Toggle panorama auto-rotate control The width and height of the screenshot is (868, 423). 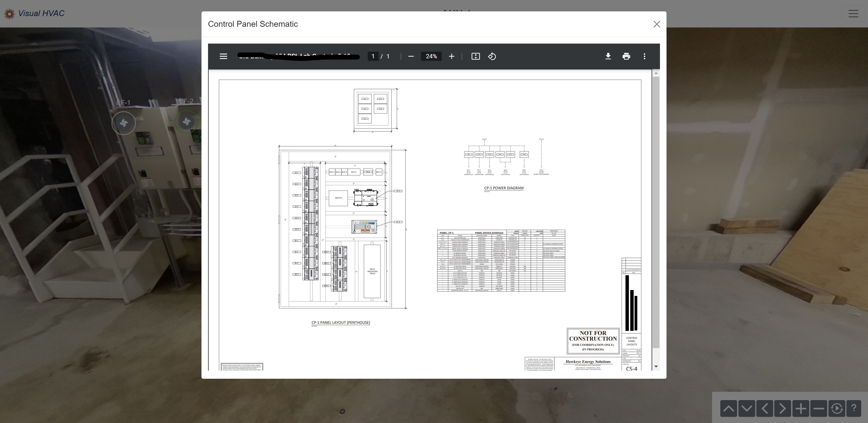837,408
